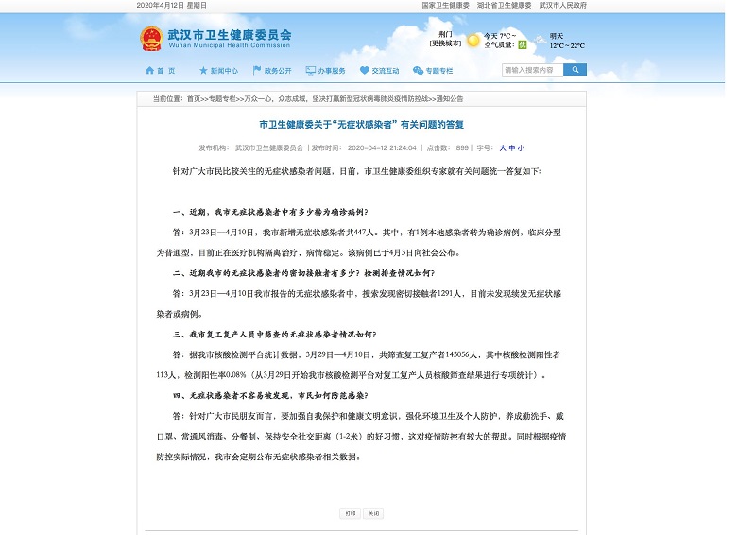This screenshot has width=756, height=535.
Task: Click the 点击数: 899 counter
Action: pyautogui.click(x=447, y=148)
